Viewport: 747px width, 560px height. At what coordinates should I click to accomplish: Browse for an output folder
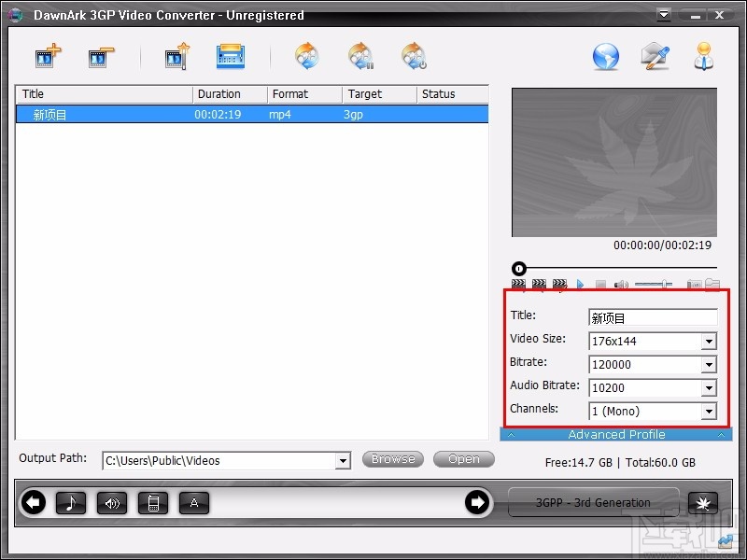coord(392,458)
